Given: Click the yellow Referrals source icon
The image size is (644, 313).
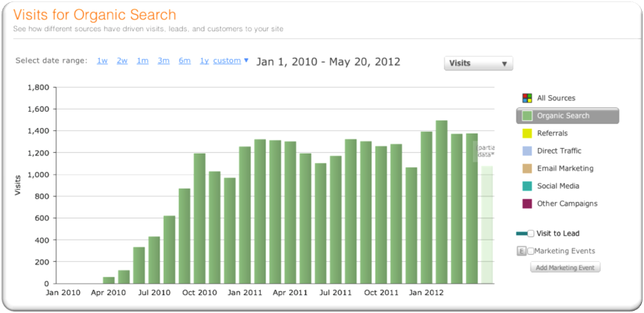Looking at the screenshot, I should tap(527, 133).
